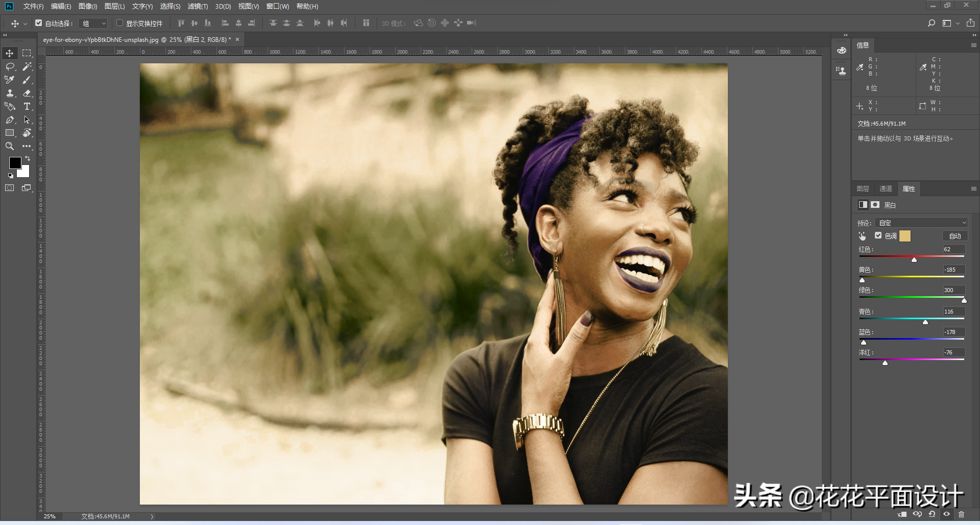Uncheck the 色调 tint checkbox
The height and width of the screenshot is (525, 980).
[878, 235]
